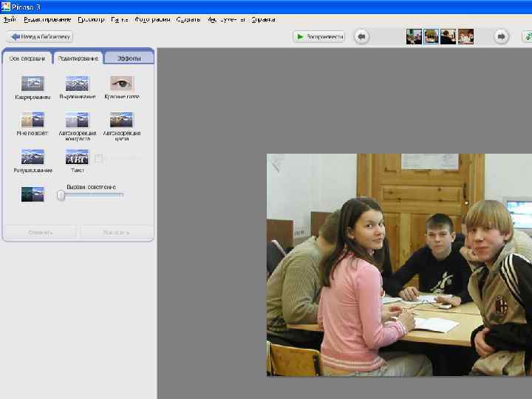Select the first thumbnail in the filmstrip
Image resolution: width=532 pixels, height=399 pixels.
414,37
